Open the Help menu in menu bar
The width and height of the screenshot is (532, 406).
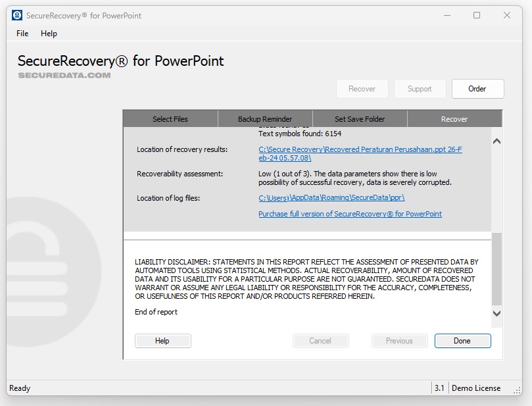(x=49, y=34)
